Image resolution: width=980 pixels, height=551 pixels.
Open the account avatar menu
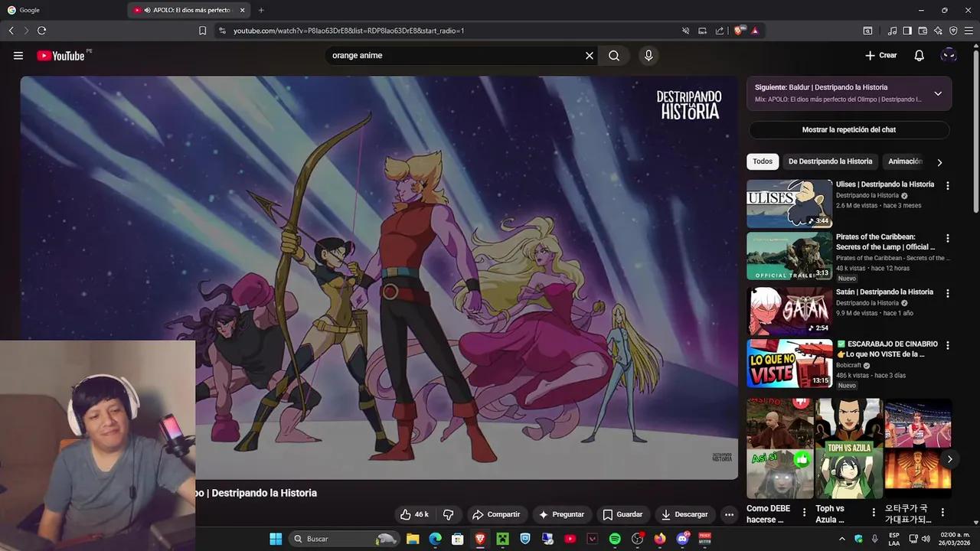point(949,55)
